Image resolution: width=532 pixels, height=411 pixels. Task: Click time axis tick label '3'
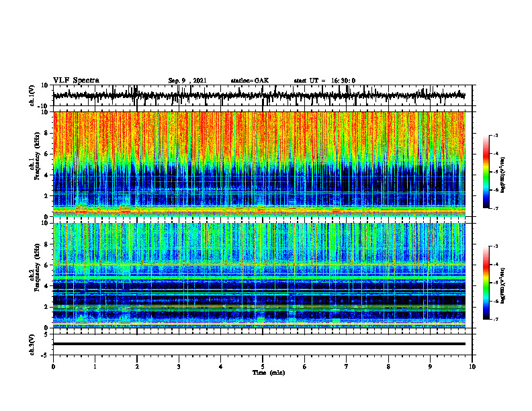coord(179,367)
